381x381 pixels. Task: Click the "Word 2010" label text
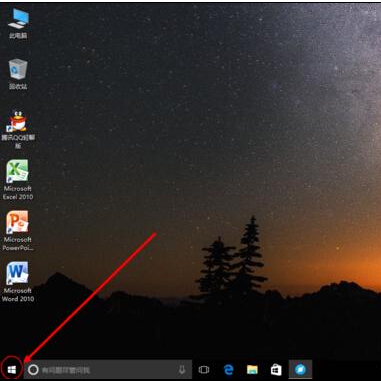[18, 299]
